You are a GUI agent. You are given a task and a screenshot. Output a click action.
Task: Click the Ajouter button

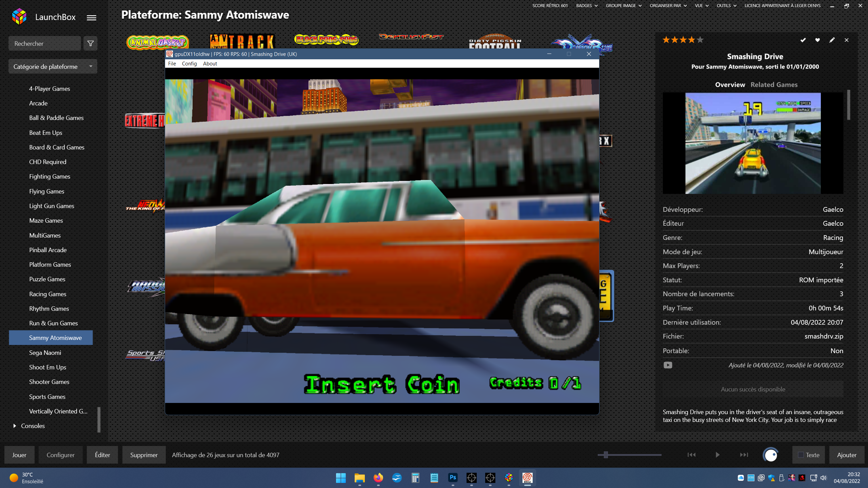(x=847, y=455)
